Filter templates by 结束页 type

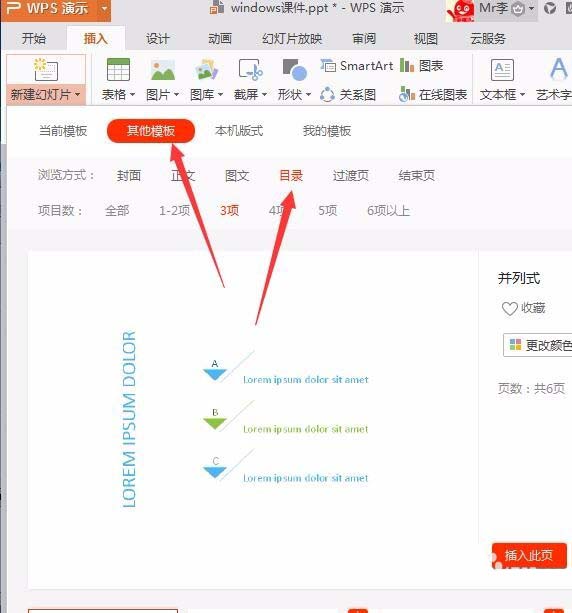pyautogui.click(x=416, y=176)
